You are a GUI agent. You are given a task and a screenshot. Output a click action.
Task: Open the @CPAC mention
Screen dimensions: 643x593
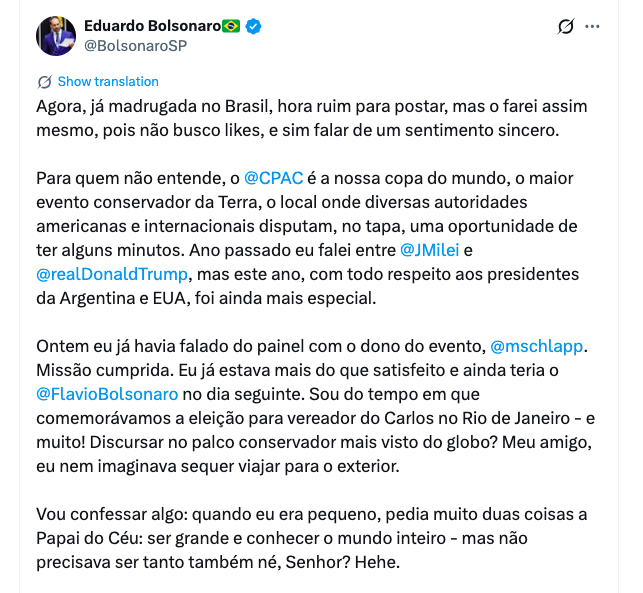266,178
